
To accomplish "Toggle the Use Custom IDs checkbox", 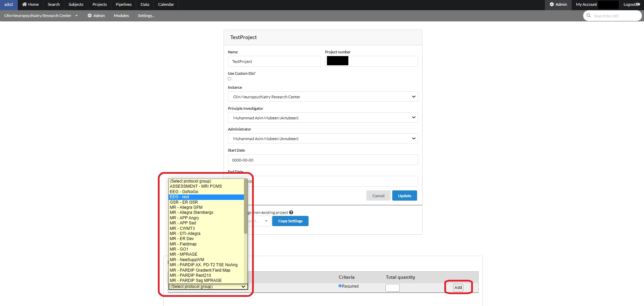I will (x=229, y=79).
